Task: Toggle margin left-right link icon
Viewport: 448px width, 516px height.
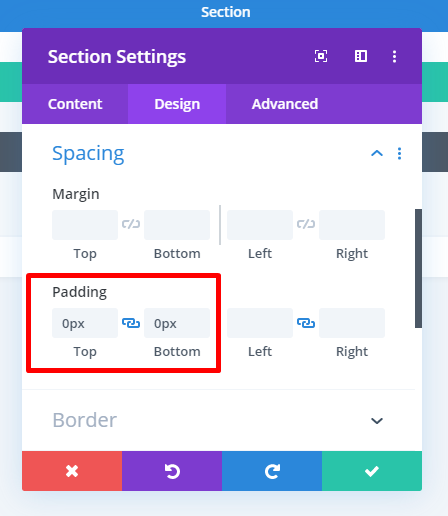Action: tap(306, 224)
